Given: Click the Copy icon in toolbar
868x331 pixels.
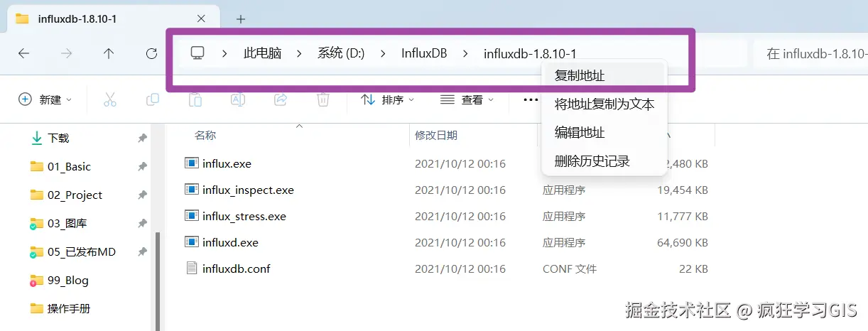Looking at the screenshot, I should tap(152, 100).
